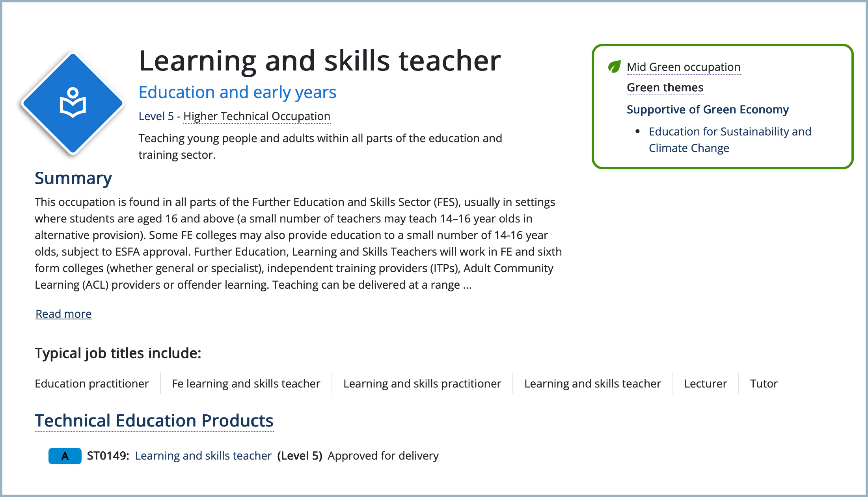Screen dimensions: 868x497
Task: Click the Fe learning and skills teacher title
Action: 246,384
